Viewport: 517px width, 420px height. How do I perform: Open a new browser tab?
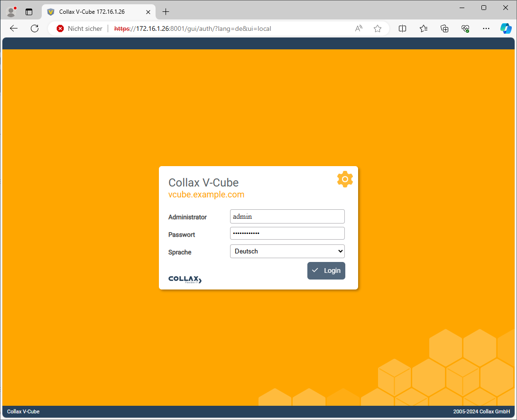[x=166, y=12]
